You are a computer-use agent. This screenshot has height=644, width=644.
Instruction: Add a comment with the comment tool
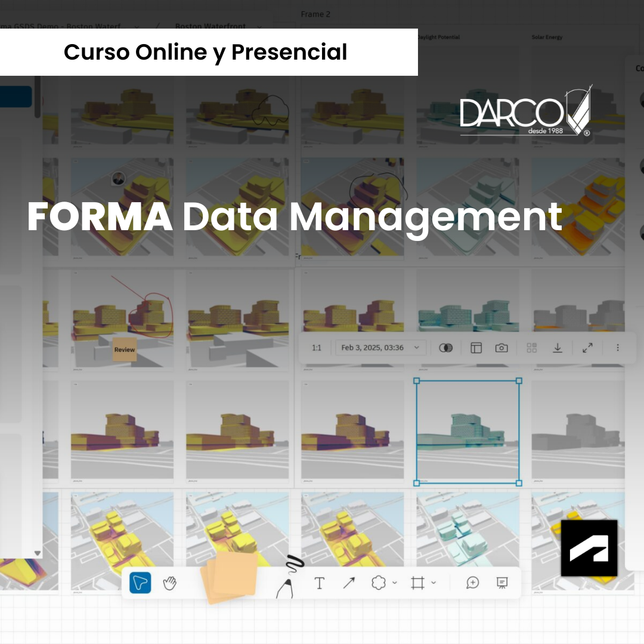click(x=473, y=583)
